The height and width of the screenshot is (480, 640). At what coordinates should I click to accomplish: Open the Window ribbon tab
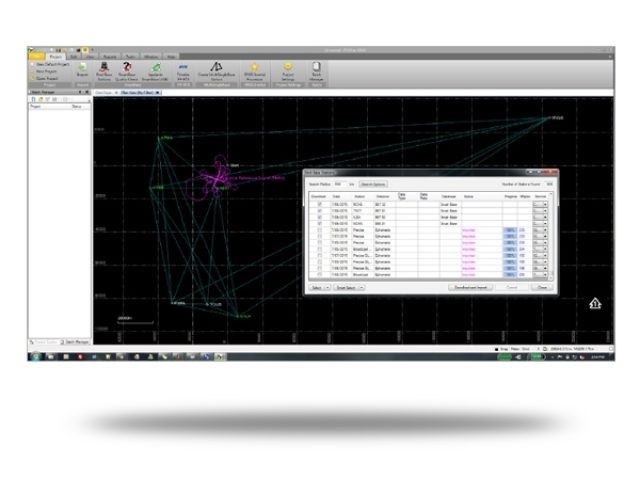tap(151, 57)
